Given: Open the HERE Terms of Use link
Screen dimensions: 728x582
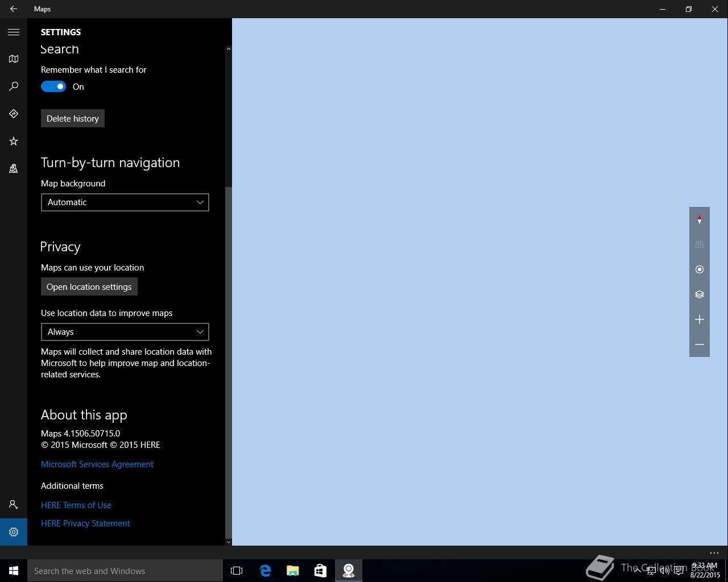Looking at the screenshot, I should click(x=76, y=505).
